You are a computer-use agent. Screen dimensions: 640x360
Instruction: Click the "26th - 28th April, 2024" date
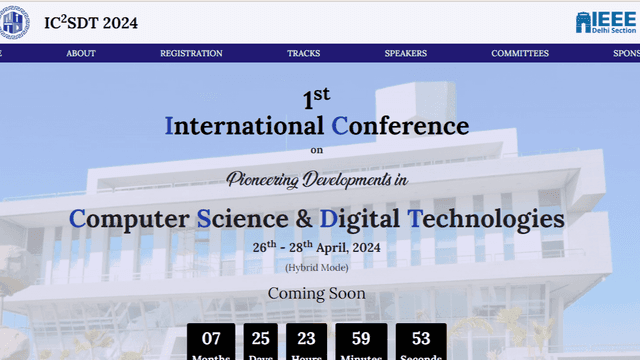point(317,247)
